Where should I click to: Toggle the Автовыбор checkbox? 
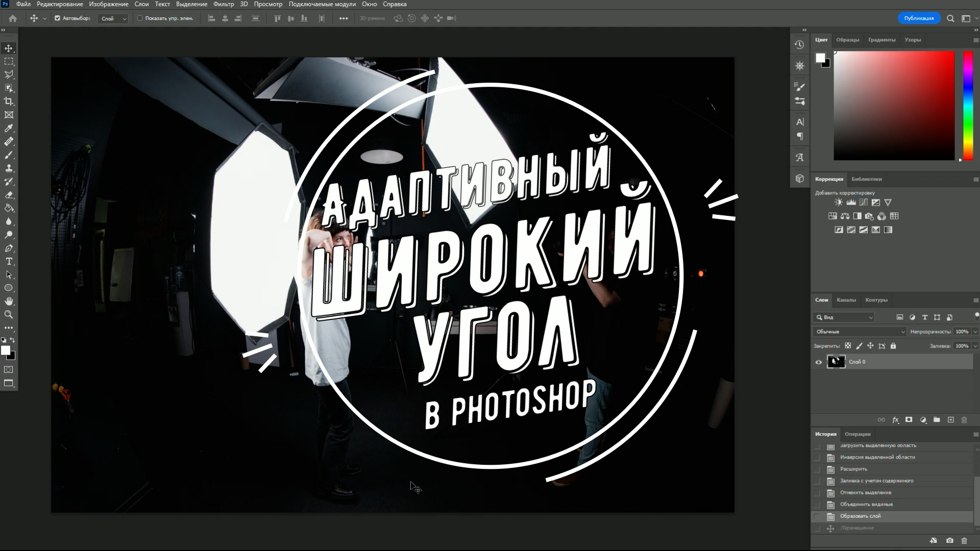[57, 18]
